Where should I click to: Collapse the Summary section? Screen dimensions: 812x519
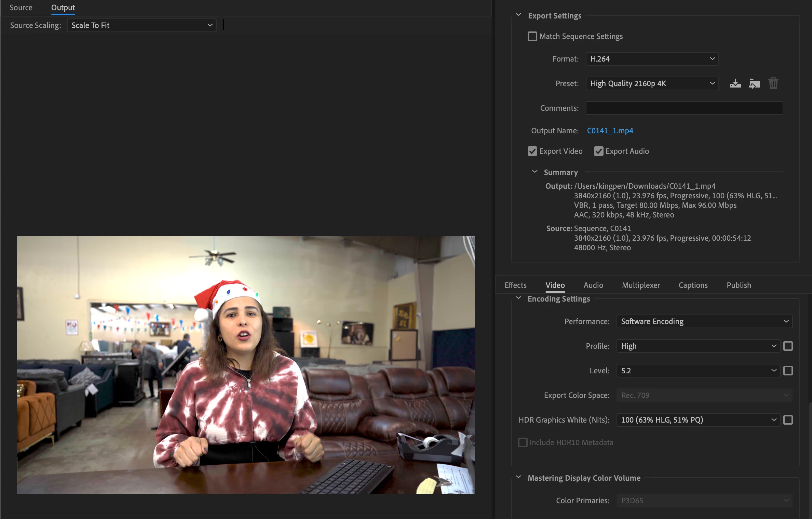[535, 172]
